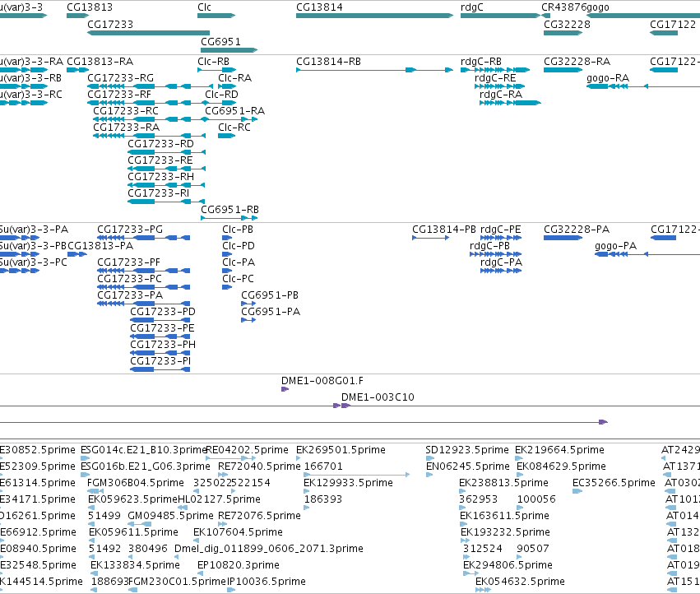Select the CG17233-RD transcript label
The height and width of the screenshot is (594, 700).
[x=160, y=144]
